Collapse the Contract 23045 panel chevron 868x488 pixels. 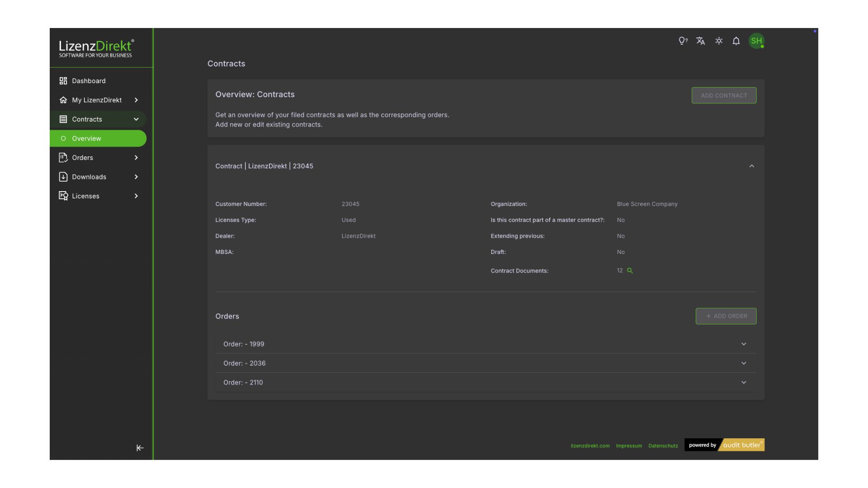[x=752, y=166]
